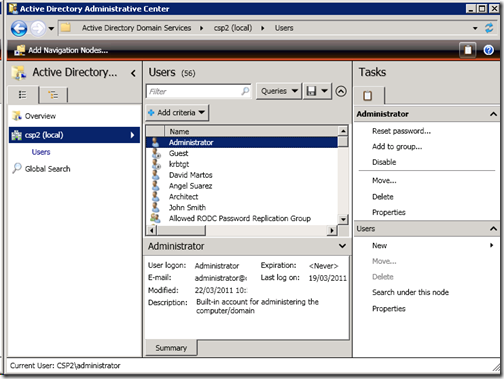
Task: Collapse the Administrator tasks section
Action: tap(493, 114)
